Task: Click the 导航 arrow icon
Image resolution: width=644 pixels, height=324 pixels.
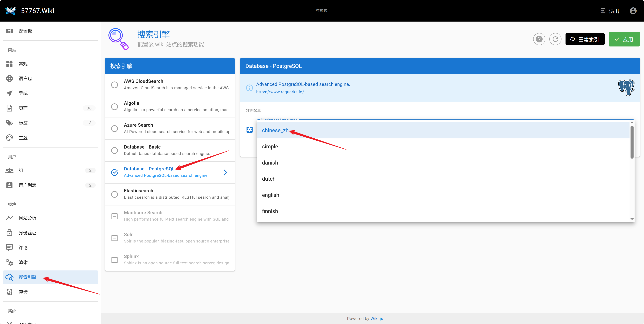Action: 9,93
